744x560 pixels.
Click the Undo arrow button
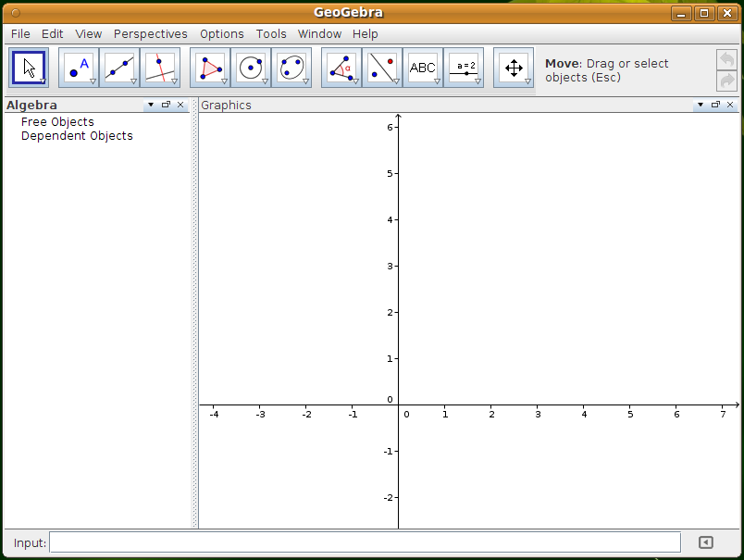(x=726, y=60)
